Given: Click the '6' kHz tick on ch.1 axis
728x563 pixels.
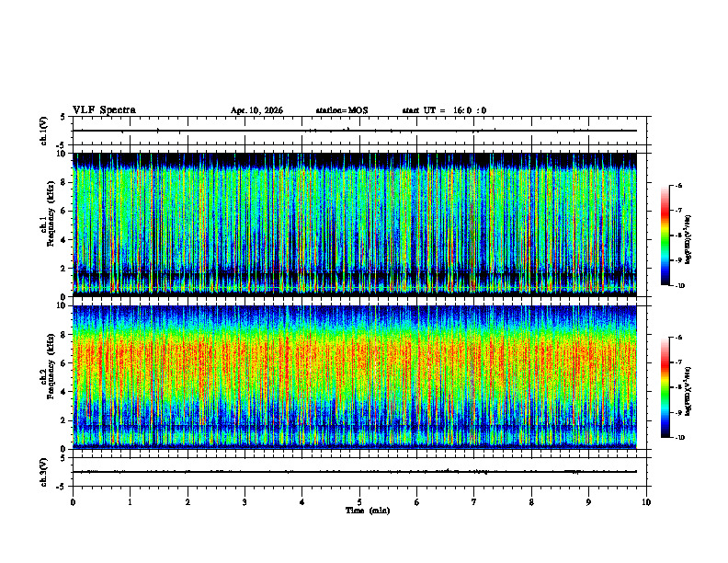Looking at the screenshot, I should point(64,211).
